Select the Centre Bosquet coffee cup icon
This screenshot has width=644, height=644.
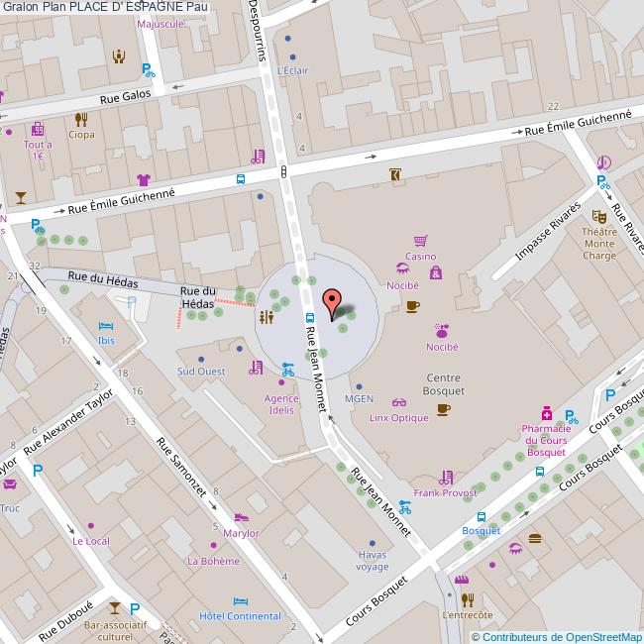443,408
